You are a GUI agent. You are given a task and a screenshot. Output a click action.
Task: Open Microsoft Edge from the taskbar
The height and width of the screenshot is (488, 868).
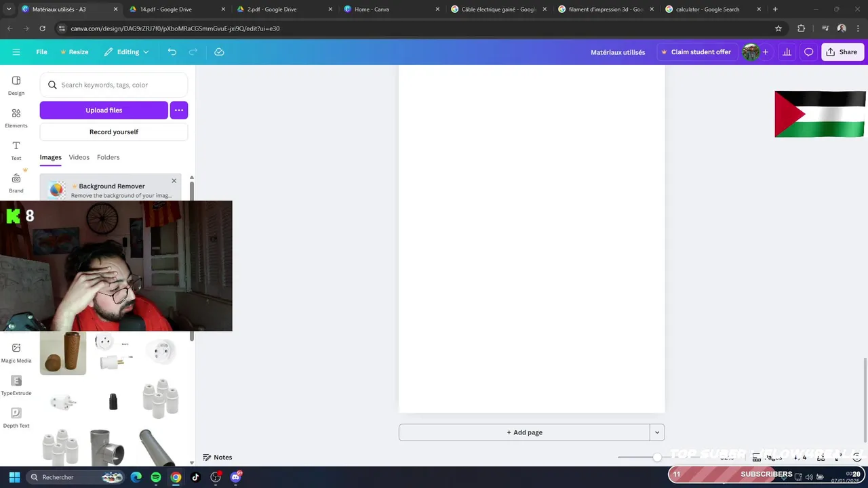pyautogui.click(x=136, y=477)
